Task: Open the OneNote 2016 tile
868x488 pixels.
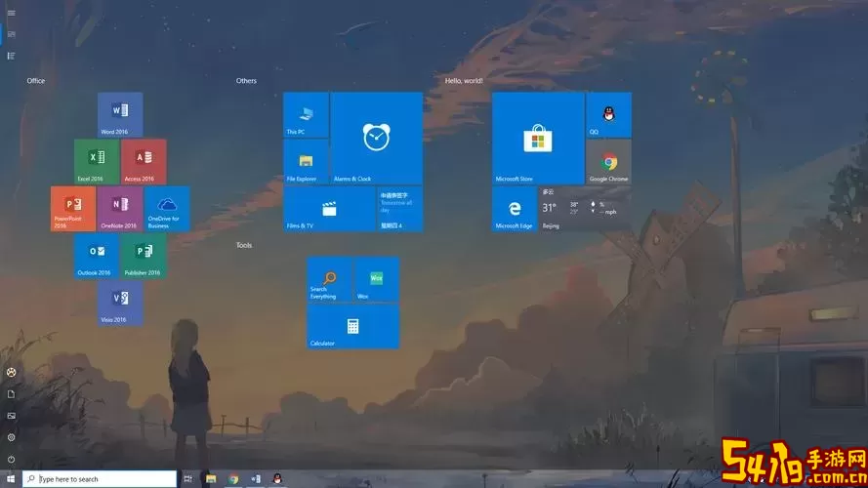Action: [x=120, y=209]
